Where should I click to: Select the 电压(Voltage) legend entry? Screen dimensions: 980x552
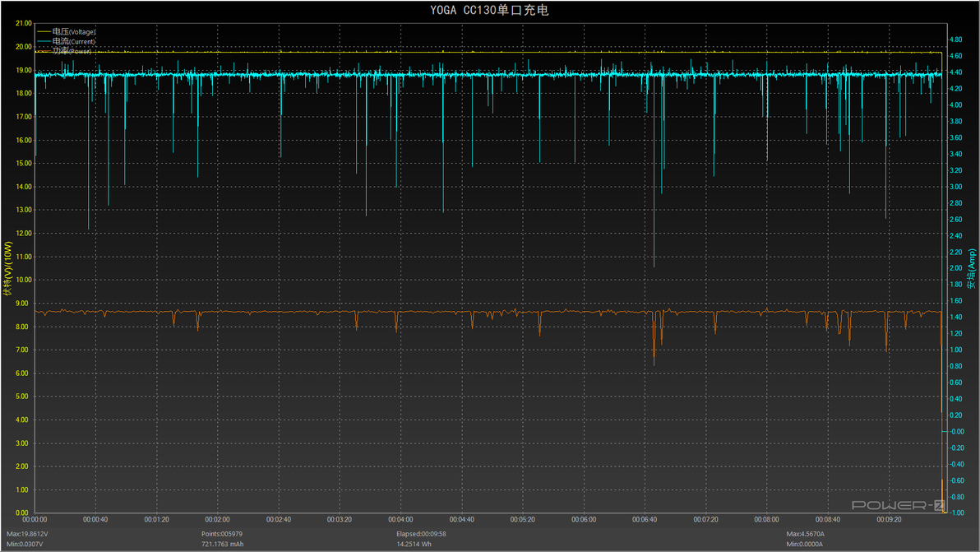(67, 31)
